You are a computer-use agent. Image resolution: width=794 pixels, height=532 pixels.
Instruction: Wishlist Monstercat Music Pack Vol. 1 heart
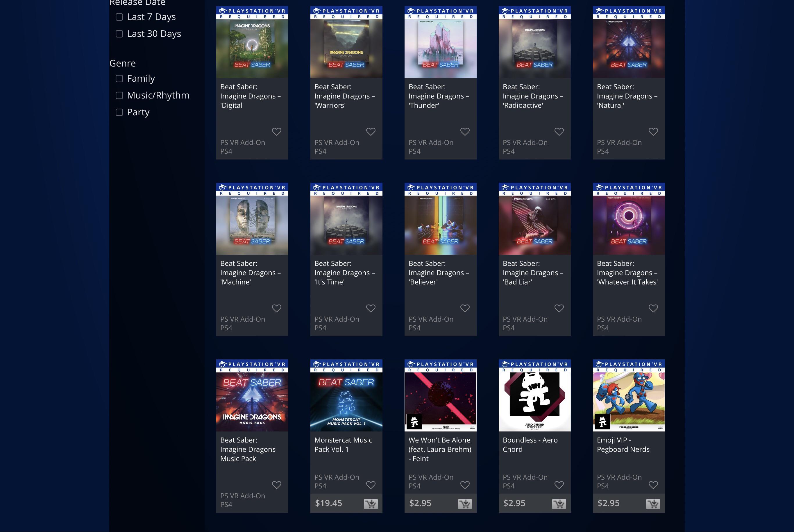click(x=371, y=485)
